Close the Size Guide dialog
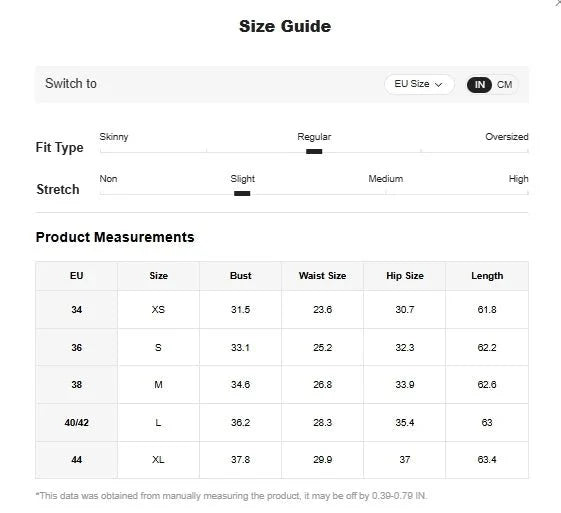Viewport: 561px width, 513px height. point(558,2)
